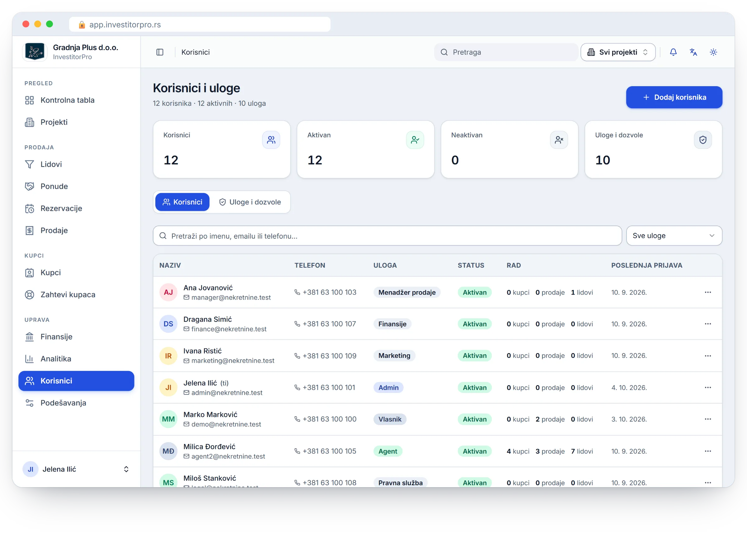Viewport: 747px width, 560px height.
Task: Open Analitika in the sidebar
Action: tap(76, 359)
